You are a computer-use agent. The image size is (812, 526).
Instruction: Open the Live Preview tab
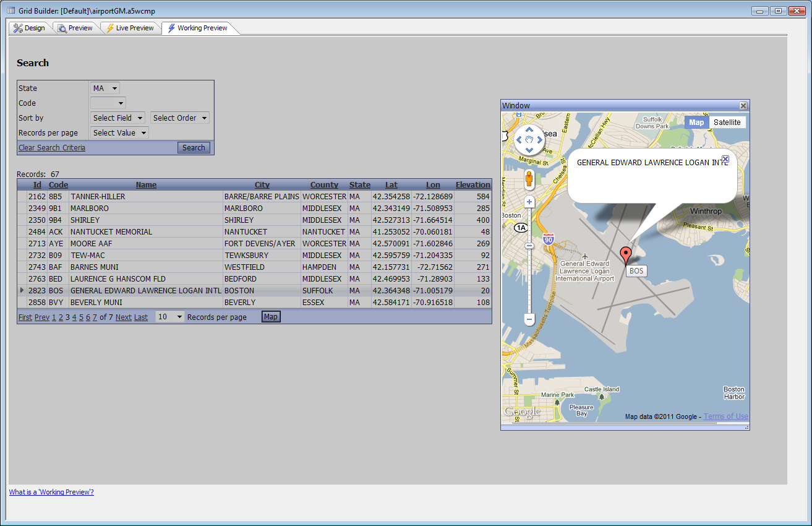click(130, 28)
